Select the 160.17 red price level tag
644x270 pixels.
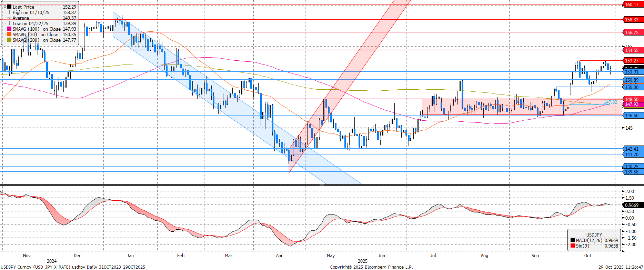pyautogui.click(x=633, y=4)
